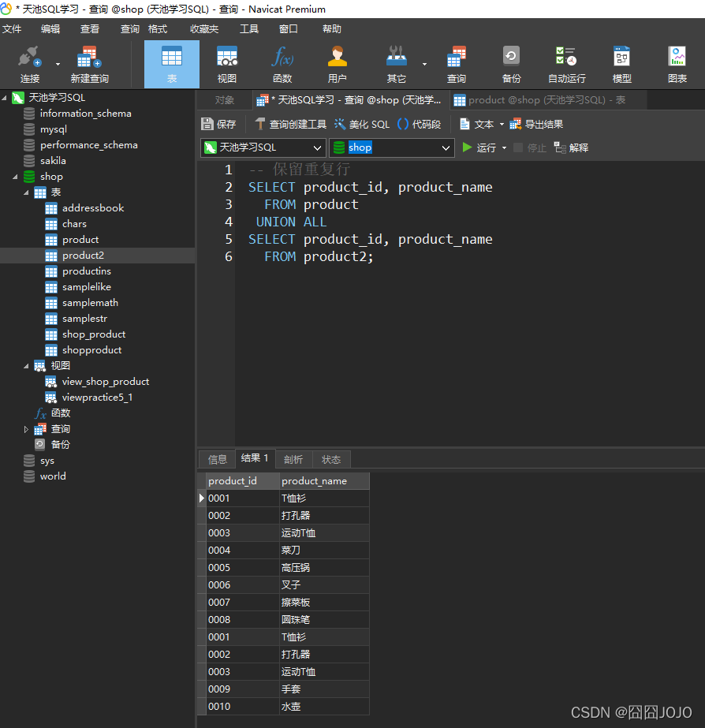The height and width of the screenshot is (728, 705).
Task: Open the 函数 functions toolbar icon
Action: point(282,64)
